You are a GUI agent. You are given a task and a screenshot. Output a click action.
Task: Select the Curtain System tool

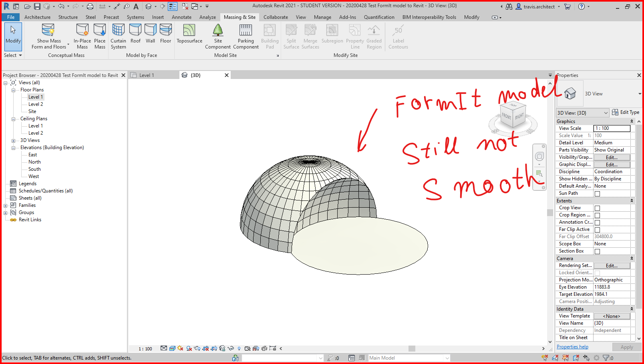pos(118,36)
